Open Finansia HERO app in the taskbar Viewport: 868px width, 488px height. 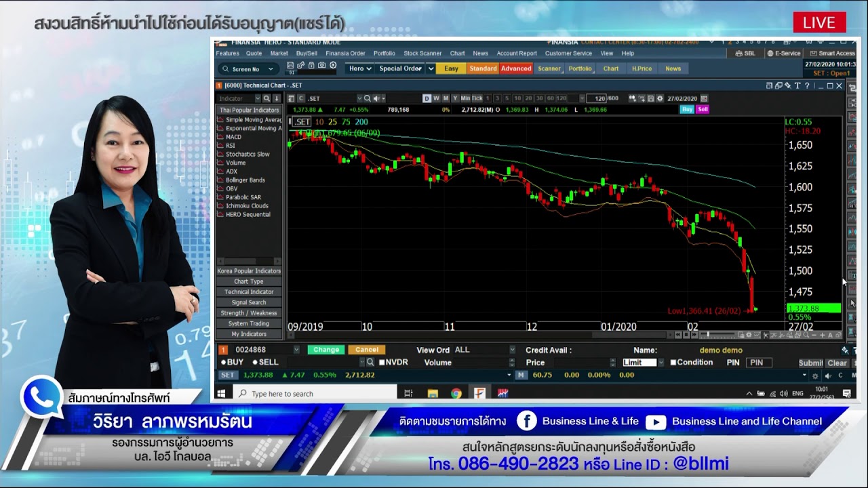[479, 393]
